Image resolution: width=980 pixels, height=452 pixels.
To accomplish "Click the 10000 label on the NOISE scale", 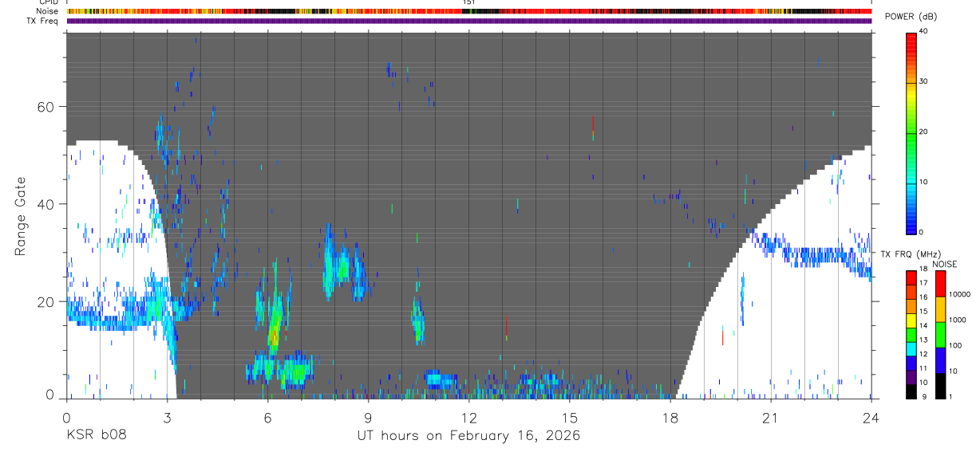I will (x=959, y=295).
